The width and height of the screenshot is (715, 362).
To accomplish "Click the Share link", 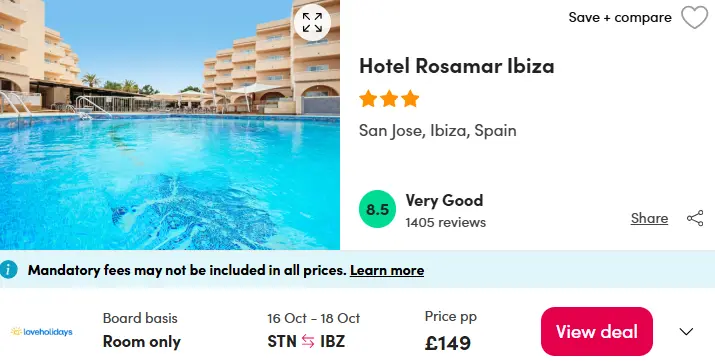I will 649,218.
